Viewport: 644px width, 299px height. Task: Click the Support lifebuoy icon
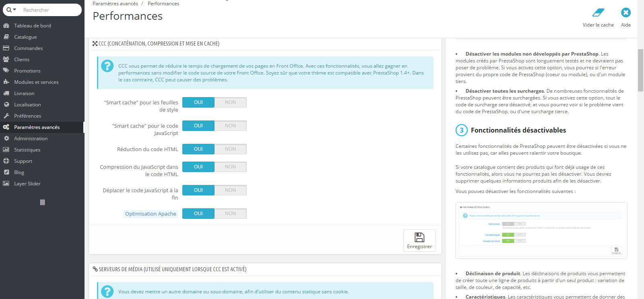(6, 161)
